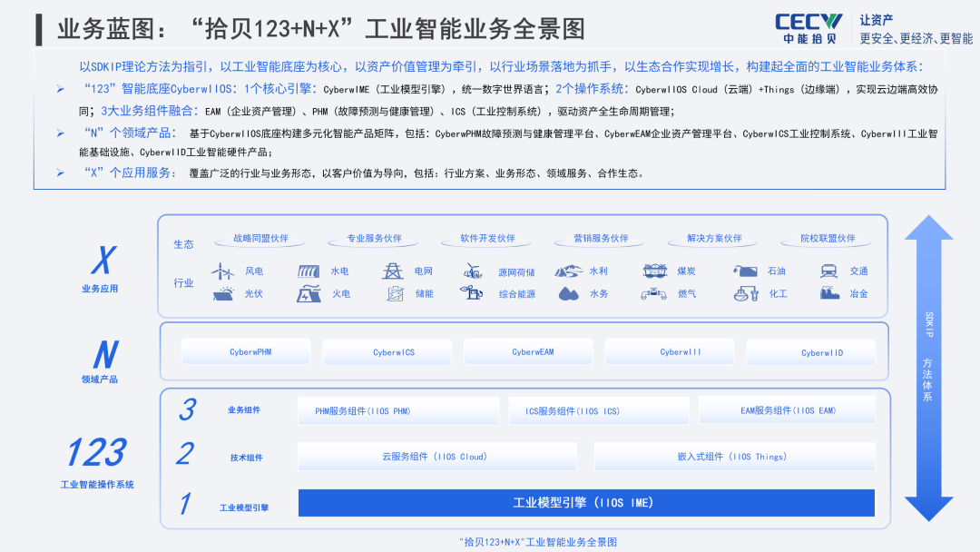
Task: Select the 战略同盟伙伴 partner label
Action: pos(260,239)
